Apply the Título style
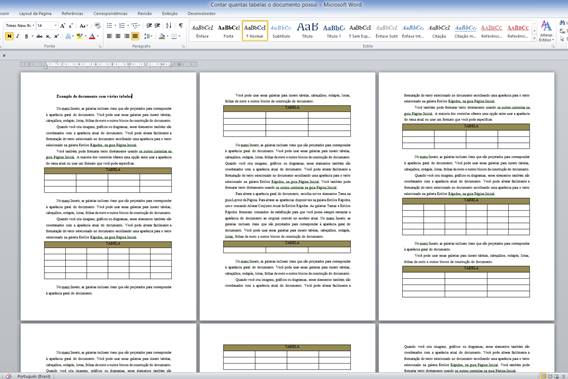The width and height of the screenshot is (568, 379). (307, 31)
